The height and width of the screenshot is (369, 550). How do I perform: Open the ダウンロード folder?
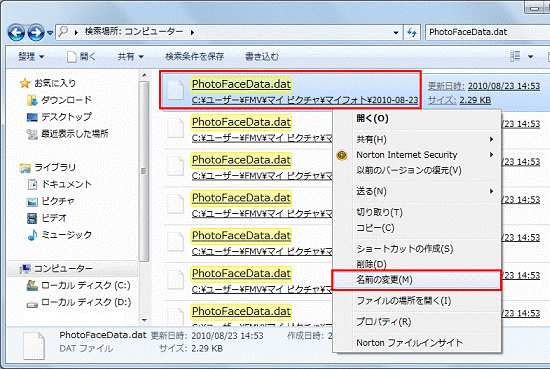[59, 100]
